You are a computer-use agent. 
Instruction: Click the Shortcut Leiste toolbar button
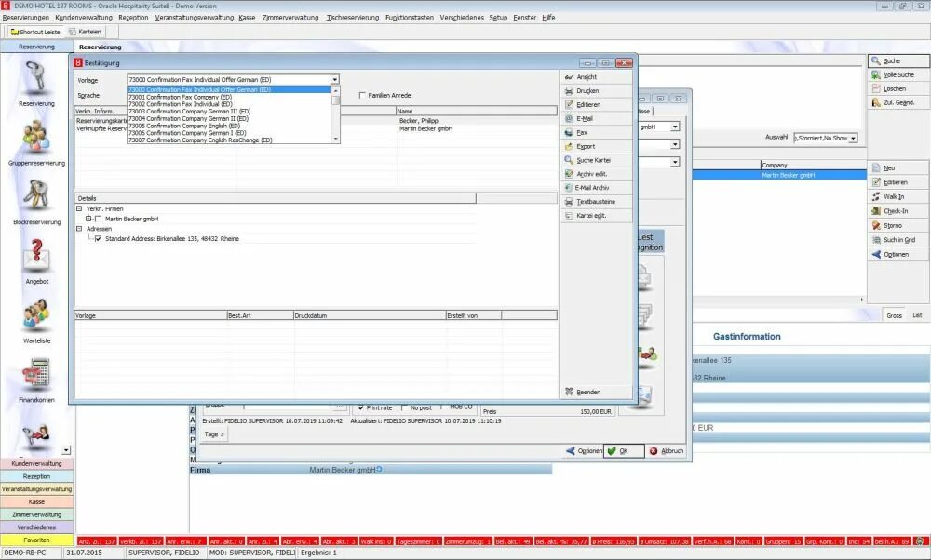click(35, 32)
